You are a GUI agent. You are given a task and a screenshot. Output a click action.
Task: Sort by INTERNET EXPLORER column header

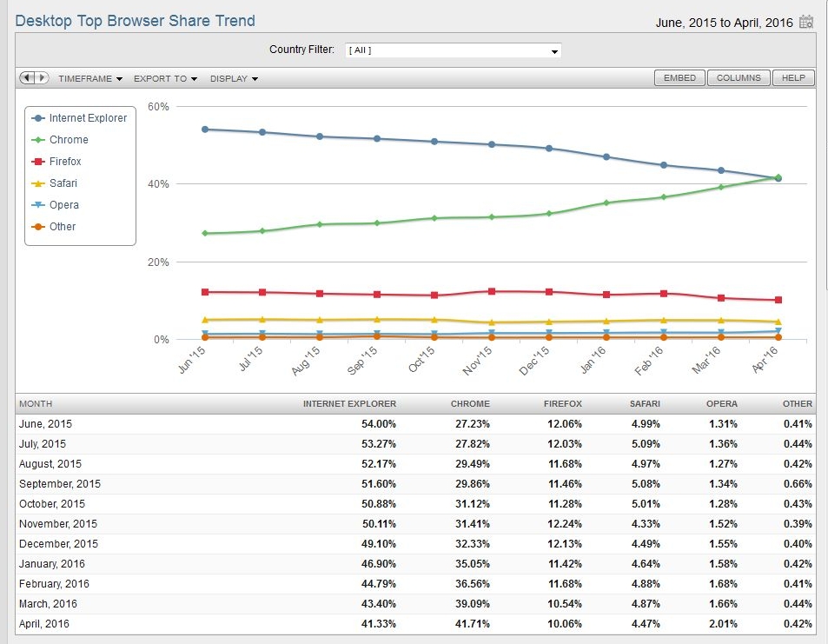point(349,403)
